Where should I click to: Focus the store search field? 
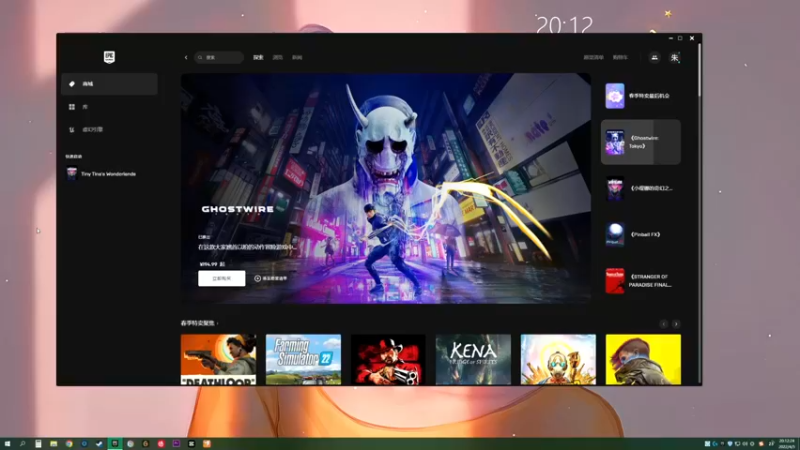click(x=219, y=58)
